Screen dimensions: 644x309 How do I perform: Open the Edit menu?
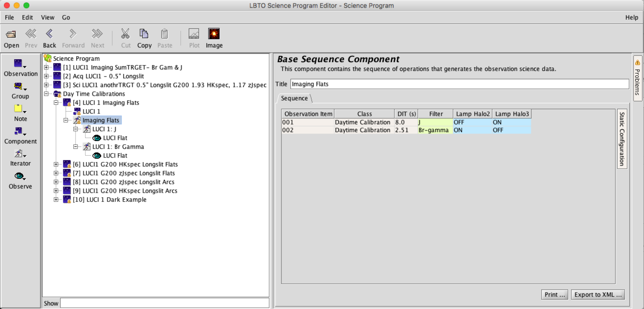(x=27, y=17)
